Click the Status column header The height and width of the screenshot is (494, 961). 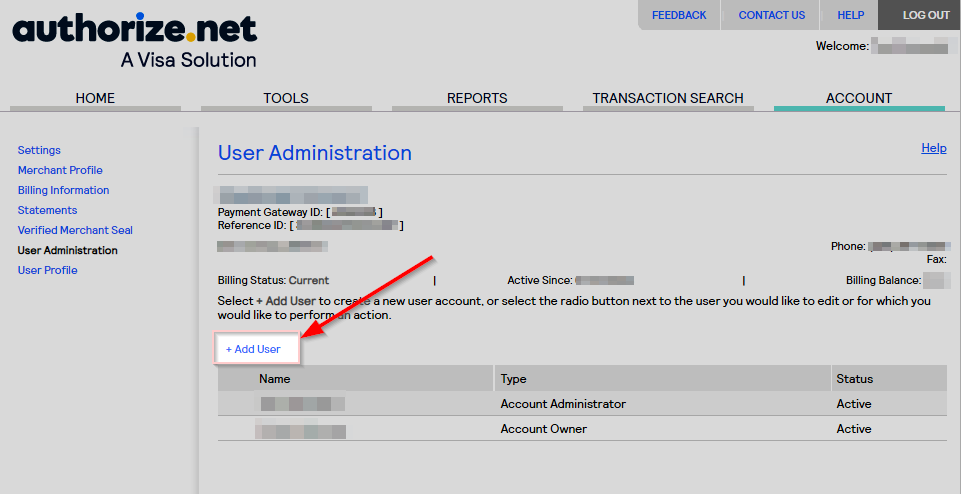(x=854, y=379)
